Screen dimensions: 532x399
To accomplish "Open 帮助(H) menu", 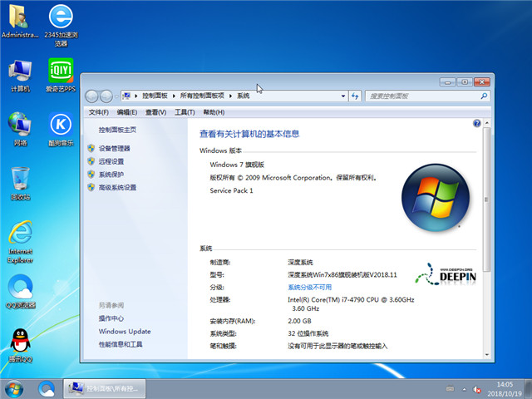I will [214, 112].
